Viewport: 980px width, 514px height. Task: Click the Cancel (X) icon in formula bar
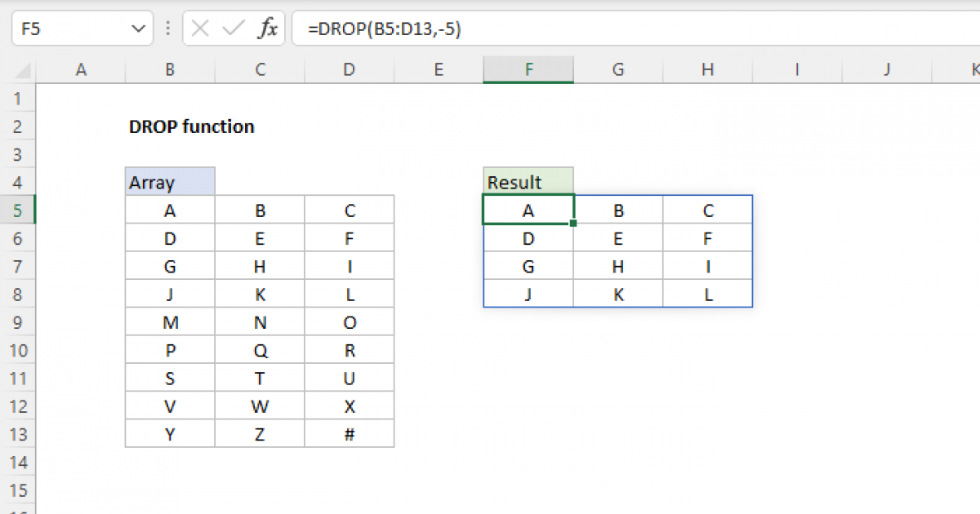pos(198,27)
